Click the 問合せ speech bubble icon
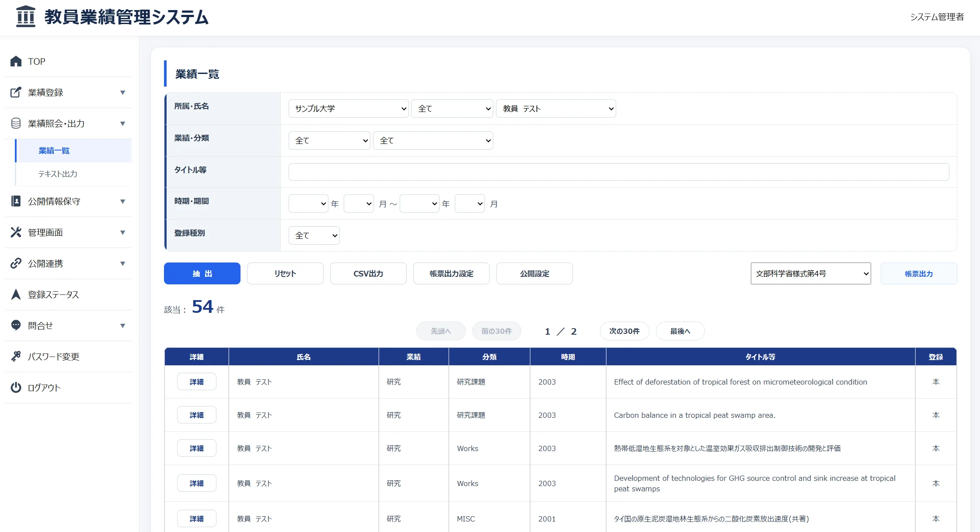 [16, 325]
